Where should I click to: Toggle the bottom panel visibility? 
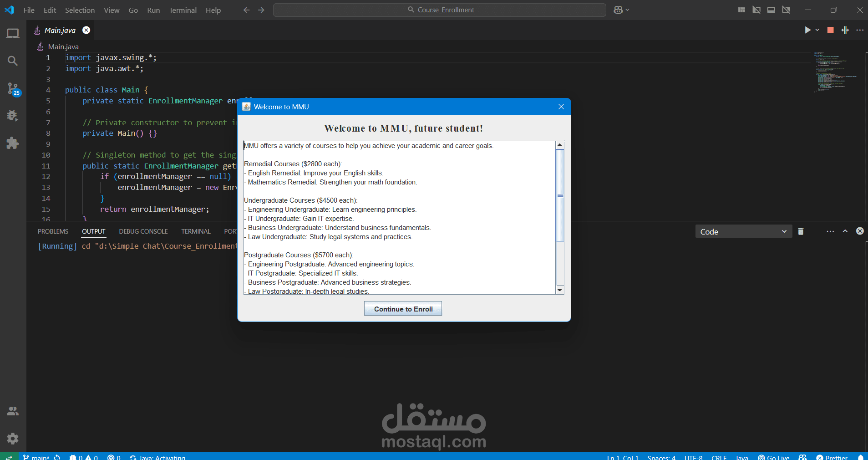(771, 10)
